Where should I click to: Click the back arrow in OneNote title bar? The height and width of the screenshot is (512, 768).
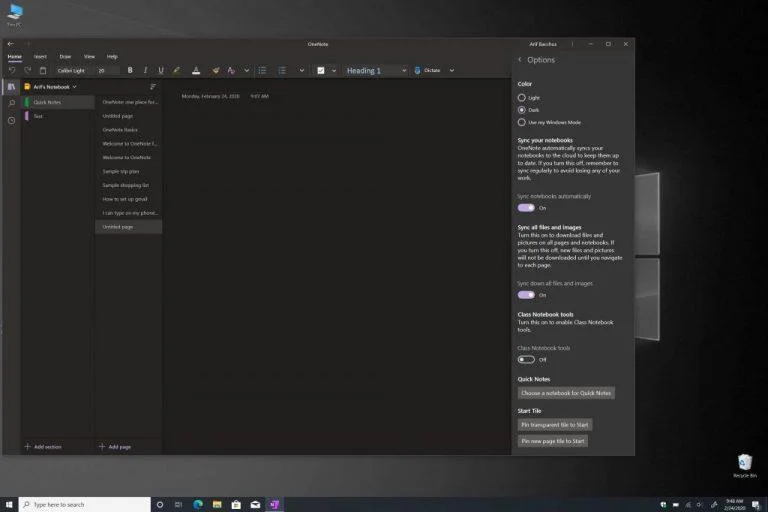coord(10,44)
